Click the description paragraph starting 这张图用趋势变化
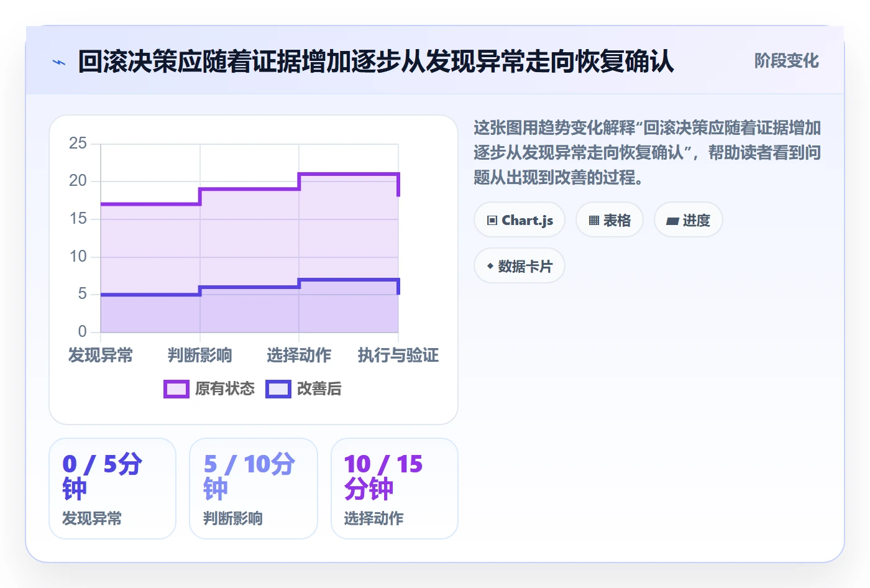870x588 pixels. coord(648,153)
